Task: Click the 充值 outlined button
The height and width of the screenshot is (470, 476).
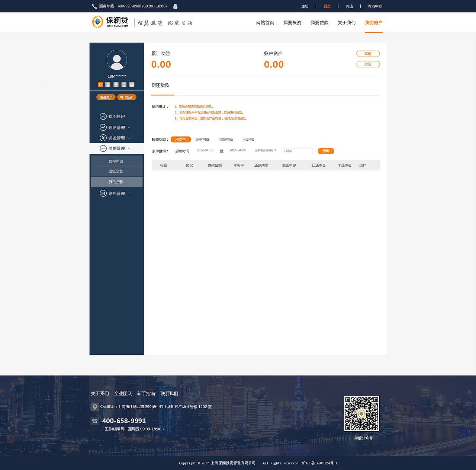Action: click(368, 54)
